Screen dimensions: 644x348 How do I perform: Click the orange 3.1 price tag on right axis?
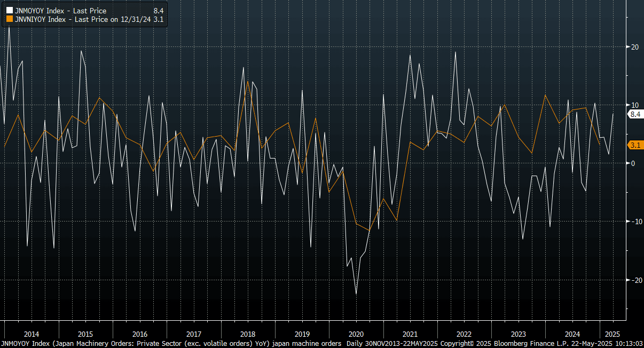pyautogui.click(x=635, y=145)
